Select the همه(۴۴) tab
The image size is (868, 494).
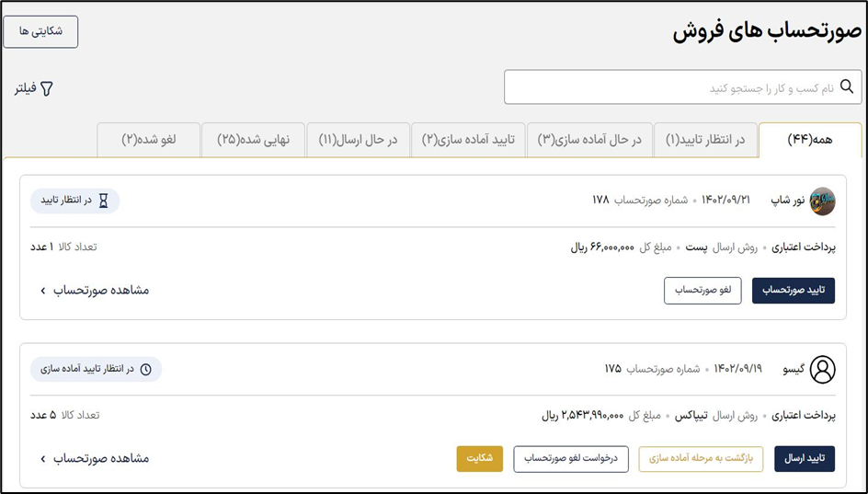(810, 140)
